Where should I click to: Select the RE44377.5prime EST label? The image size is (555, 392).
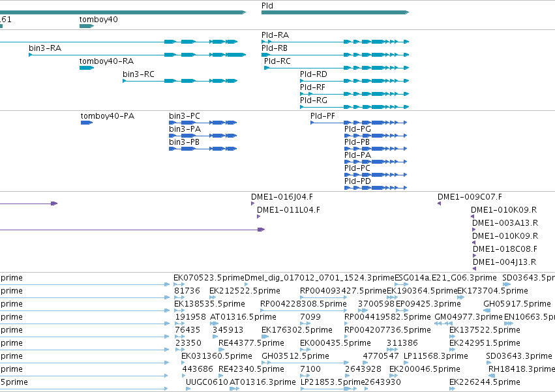[x=251, y=343]
